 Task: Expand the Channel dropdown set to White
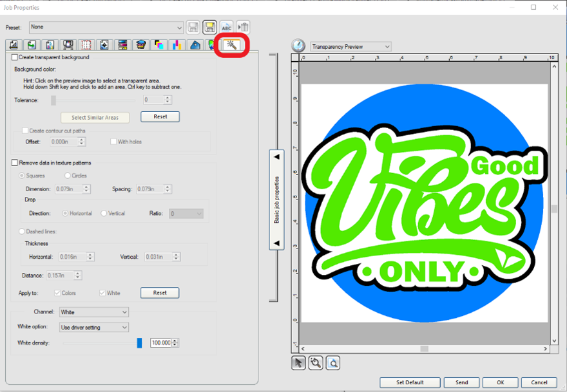point(93,312)
